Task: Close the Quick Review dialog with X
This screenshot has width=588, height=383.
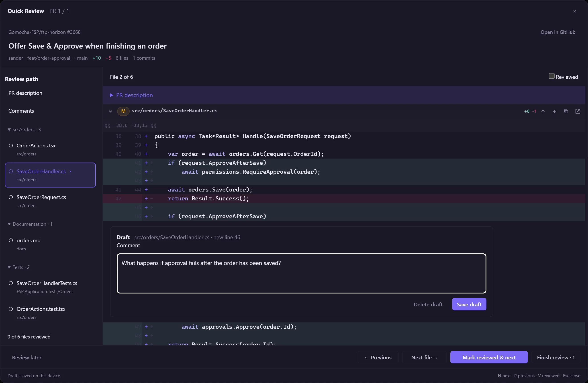Action: [x=574, y=11]
